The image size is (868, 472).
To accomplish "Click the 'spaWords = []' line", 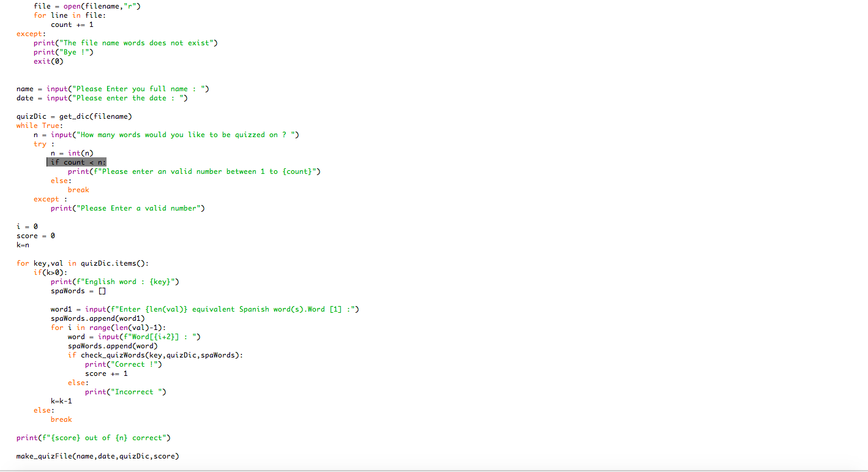I will [78, 291].
